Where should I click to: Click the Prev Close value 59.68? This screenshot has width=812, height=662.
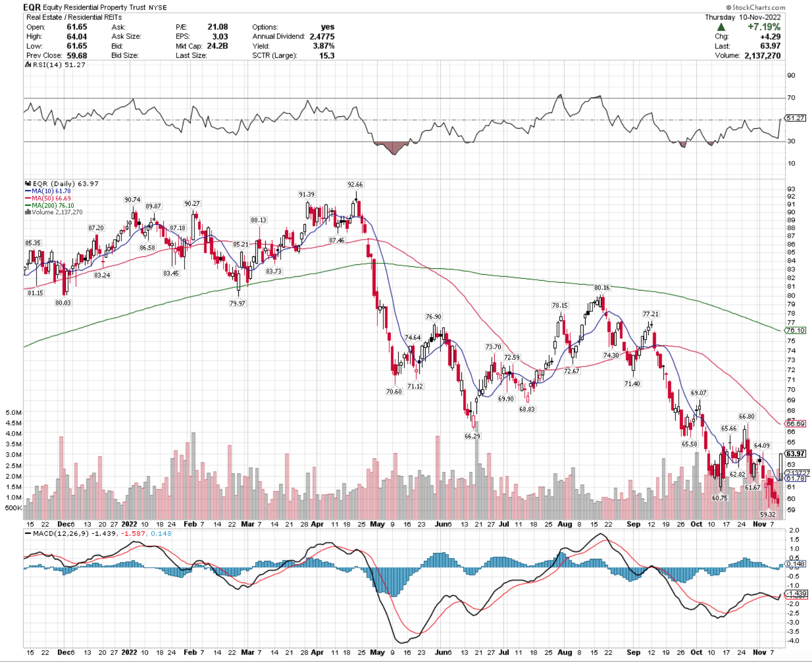click(77, 55)
